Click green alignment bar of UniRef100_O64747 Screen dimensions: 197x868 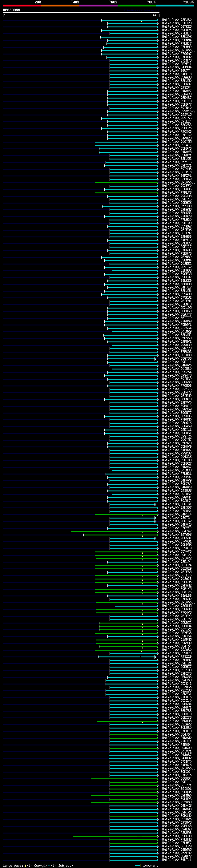[x=114, y=531]
